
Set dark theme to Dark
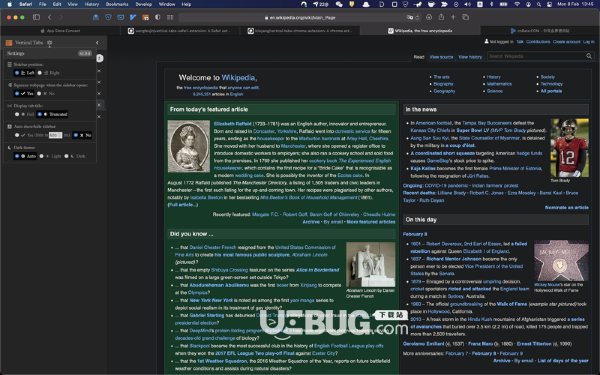(75, 156)
